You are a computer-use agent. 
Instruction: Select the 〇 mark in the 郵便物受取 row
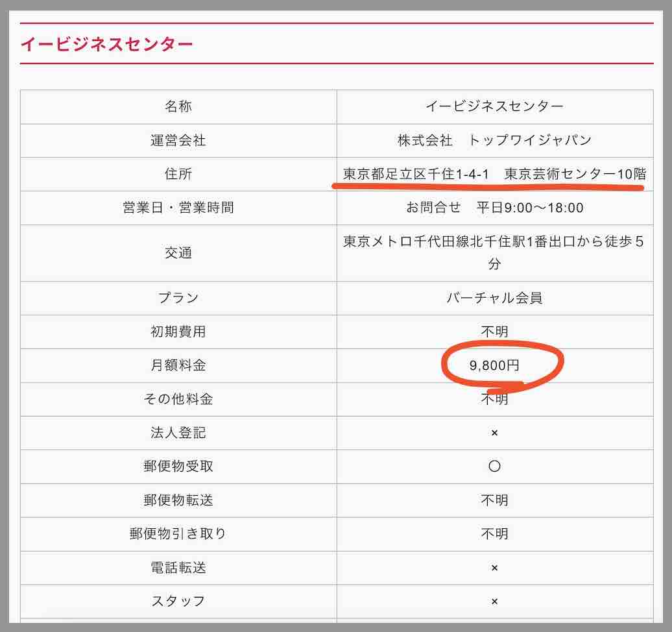(x=494, y=467)
